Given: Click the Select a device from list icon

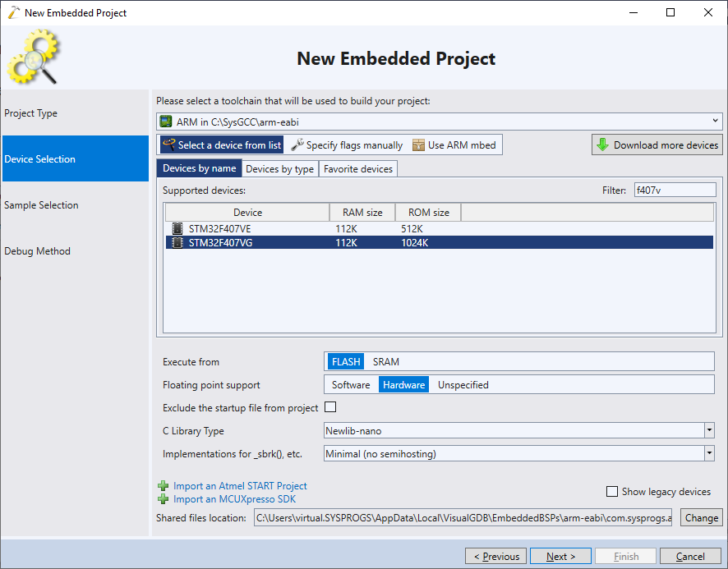Looking at the screenshot, I should (x=169, y=145).
